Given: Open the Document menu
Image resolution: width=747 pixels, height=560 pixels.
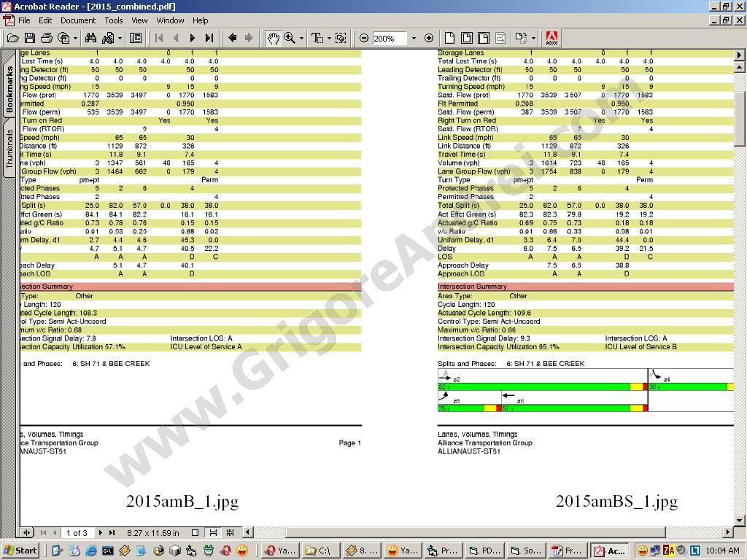Looking at the screenshot, I should click(78, 20).
